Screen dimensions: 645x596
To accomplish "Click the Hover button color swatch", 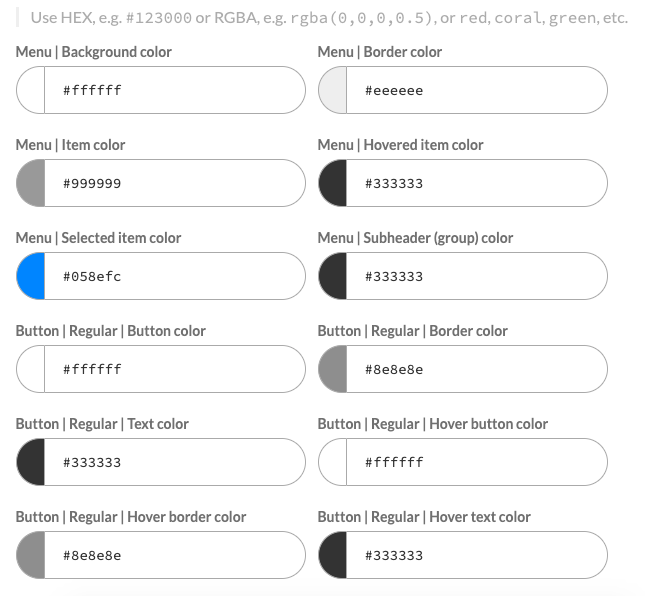I will click(x=334, y=462).
